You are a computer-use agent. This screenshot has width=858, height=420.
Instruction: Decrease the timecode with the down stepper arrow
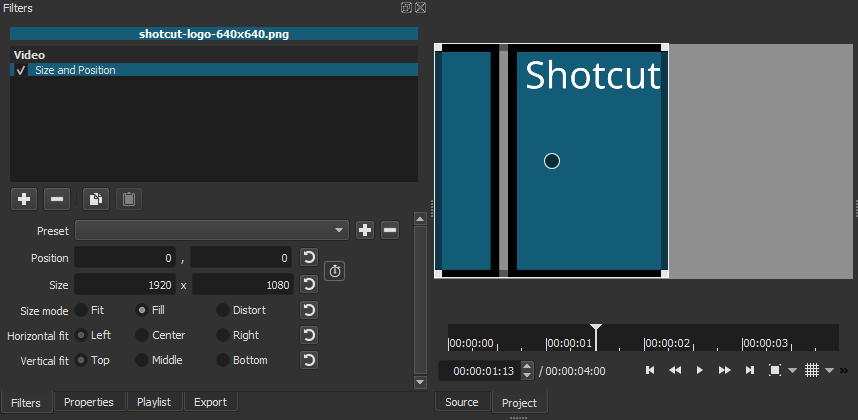[x=526, y=375]
